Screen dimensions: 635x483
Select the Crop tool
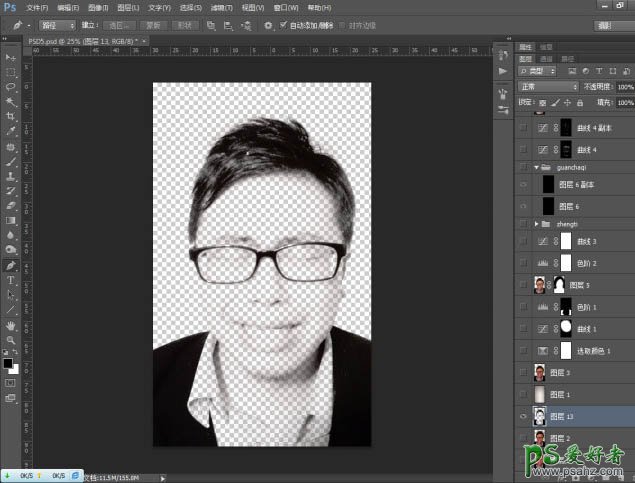click(x=11, y=116)
